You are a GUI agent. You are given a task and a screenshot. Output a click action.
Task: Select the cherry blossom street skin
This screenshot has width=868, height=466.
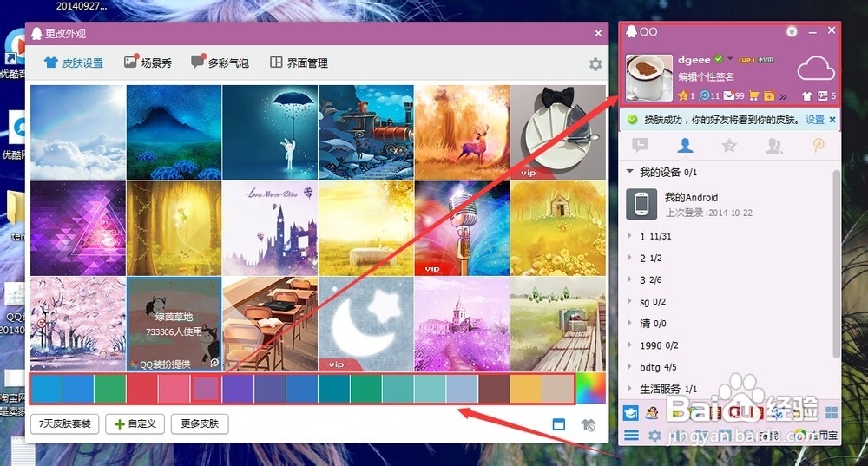point(78,324)
